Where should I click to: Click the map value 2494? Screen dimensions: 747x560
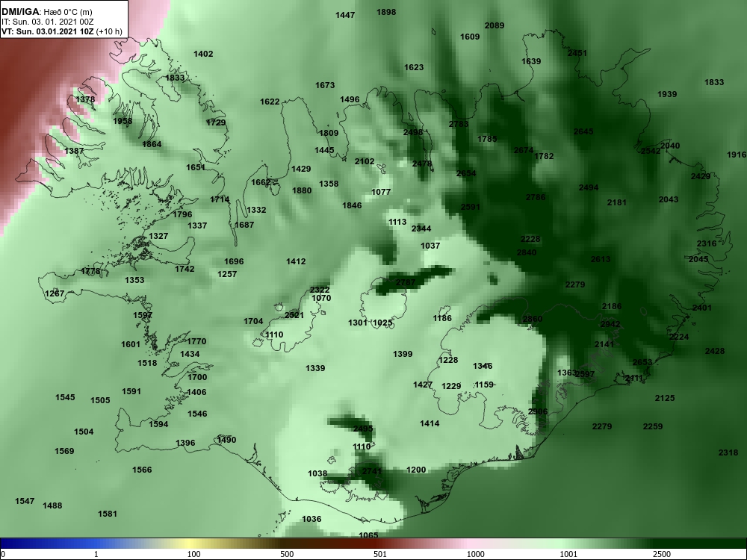pyautogui.click(x=589, y=188)
